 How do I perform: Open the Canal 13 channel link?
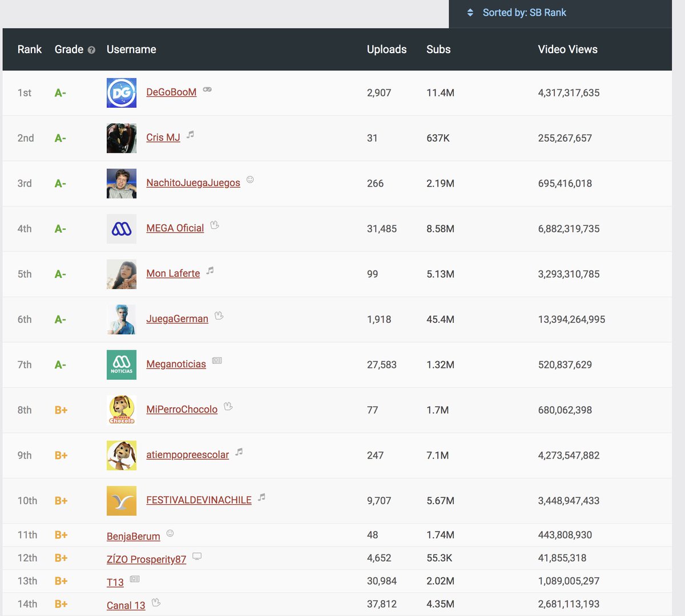tap(126, 605)
